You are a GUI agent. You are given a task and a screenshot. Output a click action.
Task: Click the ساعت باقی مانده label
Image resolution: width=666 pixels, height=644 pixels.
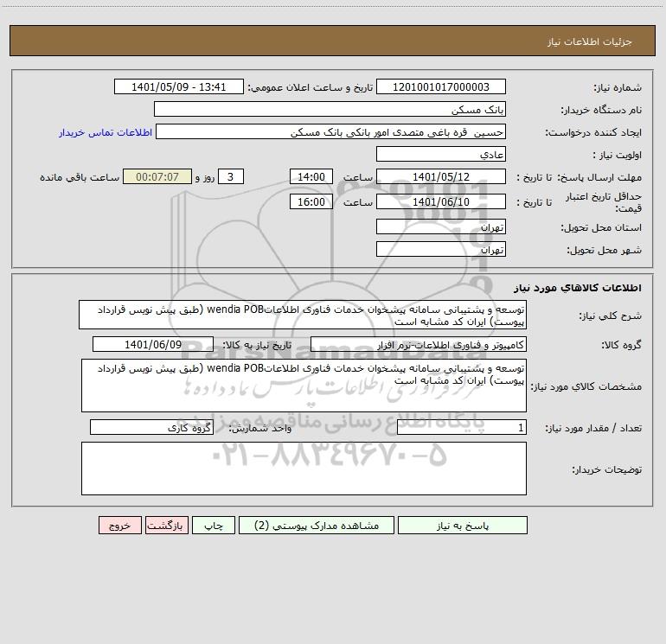80,177
